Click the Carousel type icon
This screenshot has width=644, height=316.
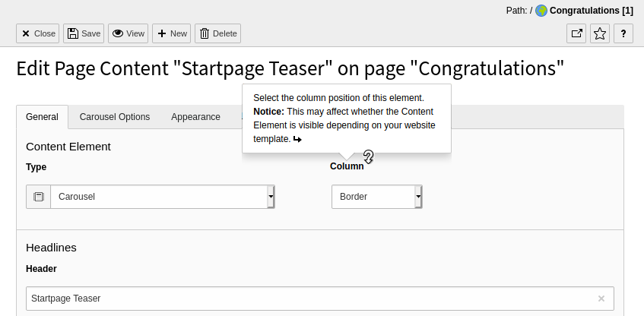[x=39, y=197]
